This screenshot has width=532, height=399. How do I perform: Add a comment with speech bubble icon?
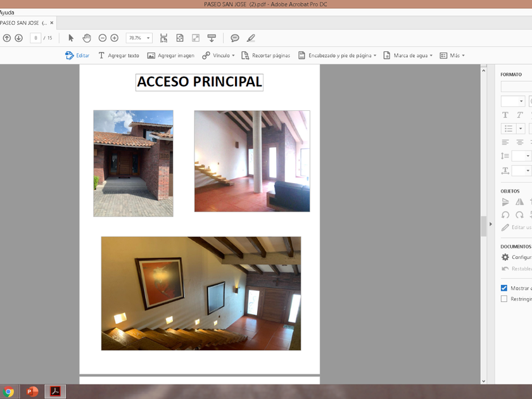[x=235, y=38]
